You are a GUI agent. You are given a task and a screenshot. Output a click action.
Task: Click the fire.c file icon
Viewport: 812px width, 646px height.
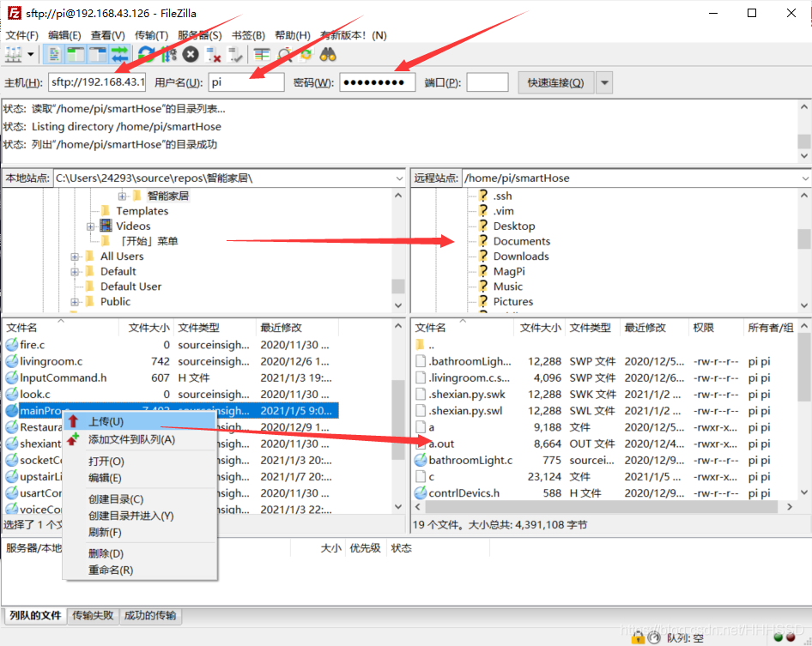pyautogui.click(x=11, y=345)
